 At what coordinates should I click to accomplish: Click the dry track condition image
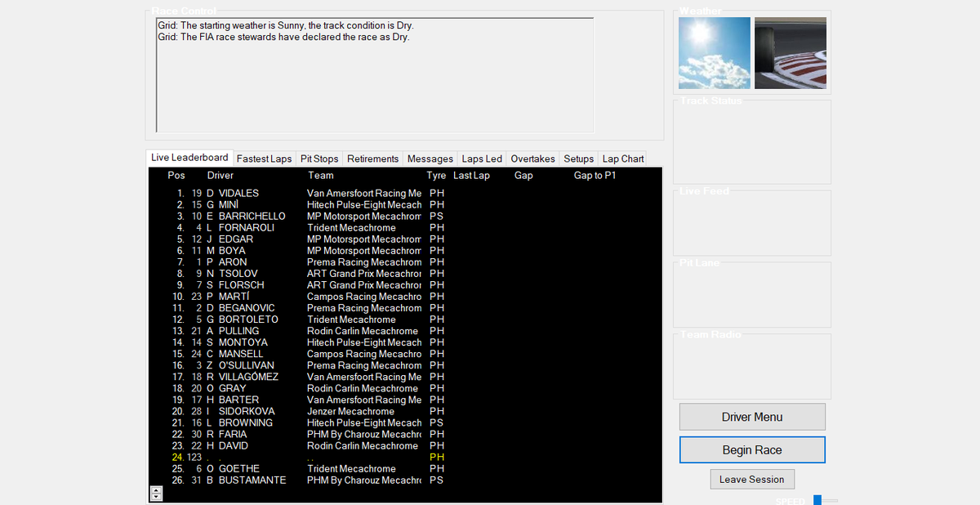(791, 53)
